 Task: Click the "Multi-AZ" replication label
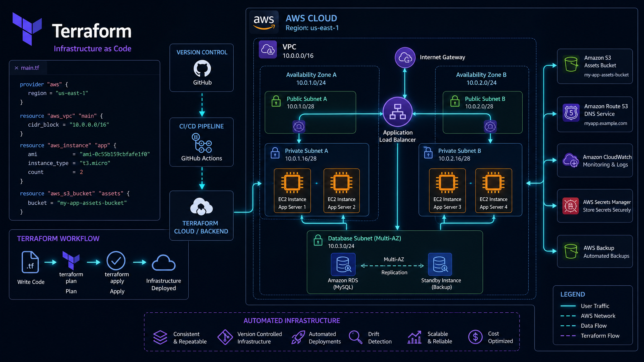[x=394, y=260]
